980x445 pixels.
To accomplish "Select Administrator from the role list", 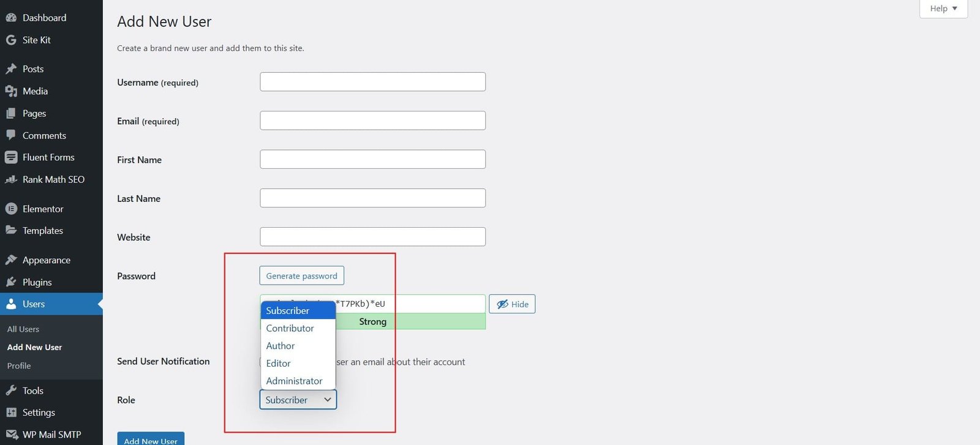I will click(x=294, y=381).
